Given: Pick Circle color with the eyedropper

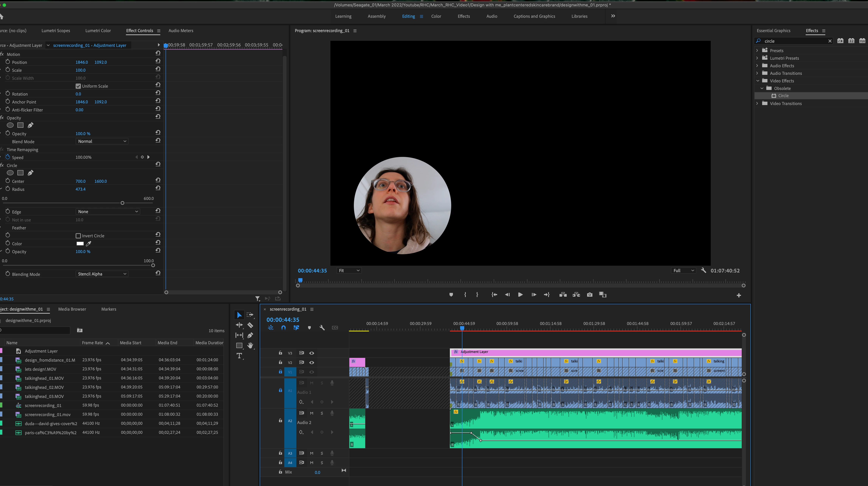Looking at the screenshot, I should pos(89,244).
